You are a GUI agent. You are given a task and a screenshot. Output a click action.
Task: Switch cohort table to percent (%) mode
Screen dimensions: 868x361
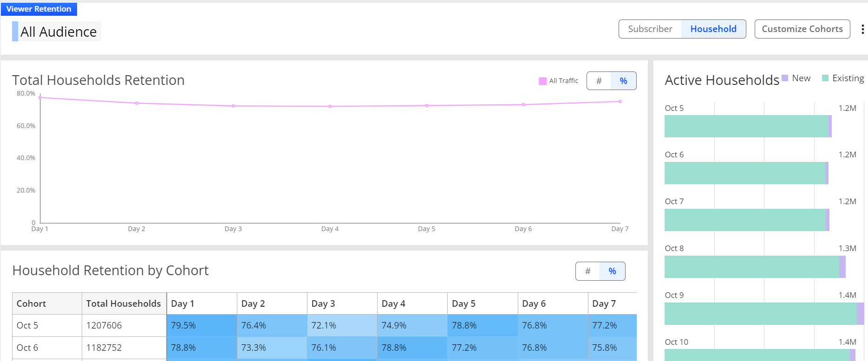(612, 271)
